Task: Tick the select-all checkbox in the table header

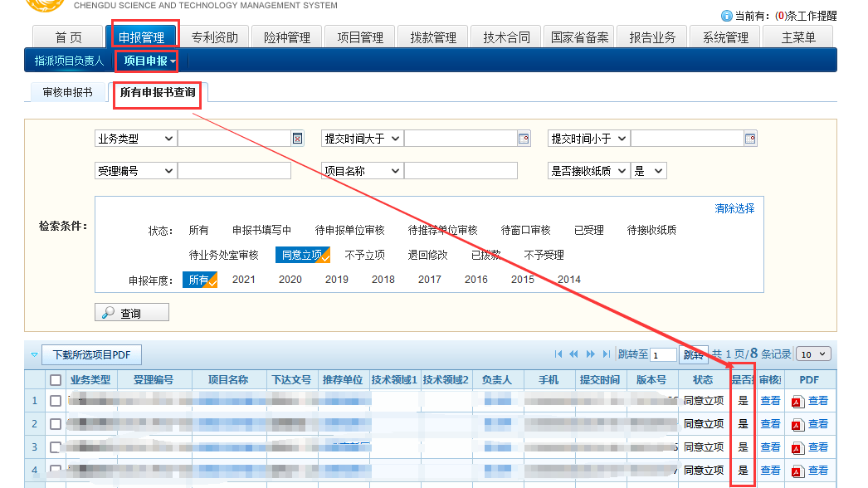Action: pos(56,380)
